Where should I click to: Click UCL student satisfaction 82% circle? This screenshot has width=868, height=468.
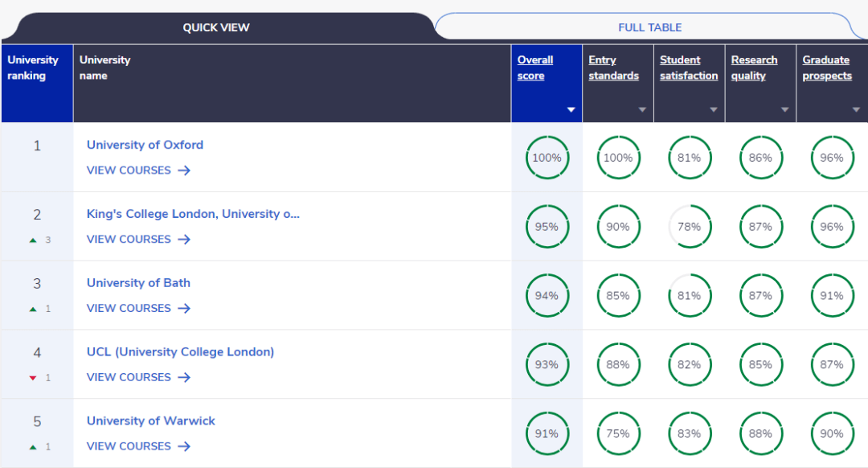pyautogui.click(x=690, y=364)
